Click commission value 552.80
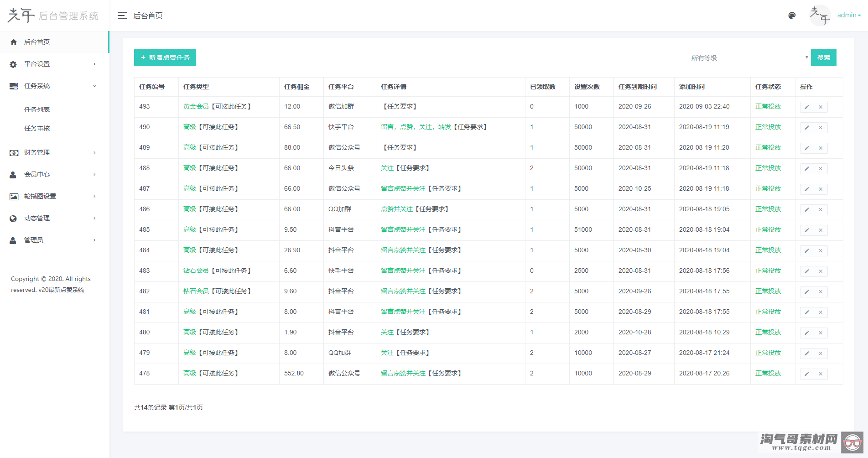The image size is (868, 458). (294, 373)
